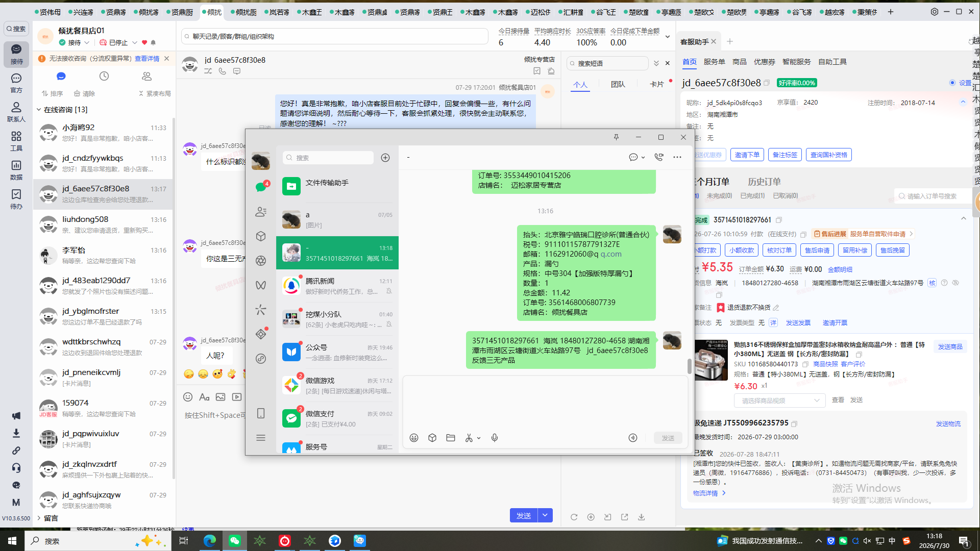Click transfer conversation icon under jd_6aee57c8f30e8 header
Screen dimensions: 980x551
208,71
